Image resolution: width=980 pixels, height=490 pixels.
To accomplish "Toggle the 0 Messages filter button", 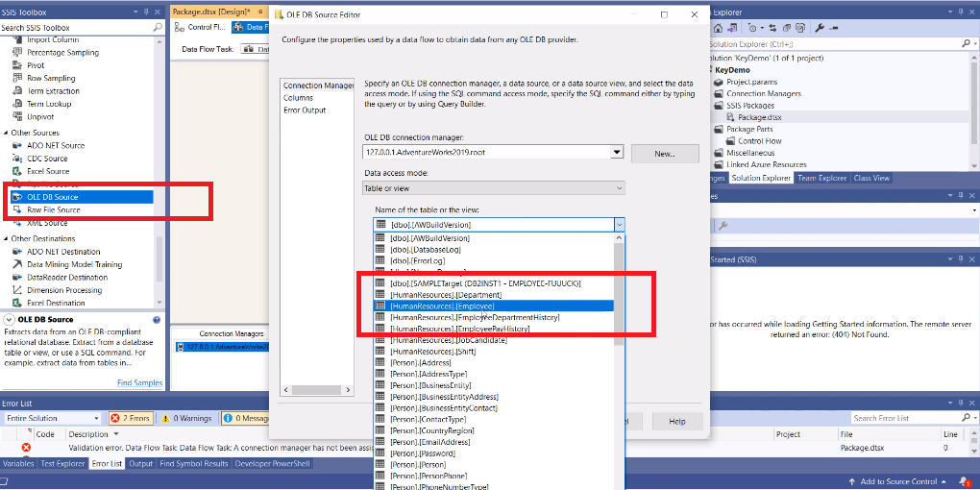I will pos(245,418).
